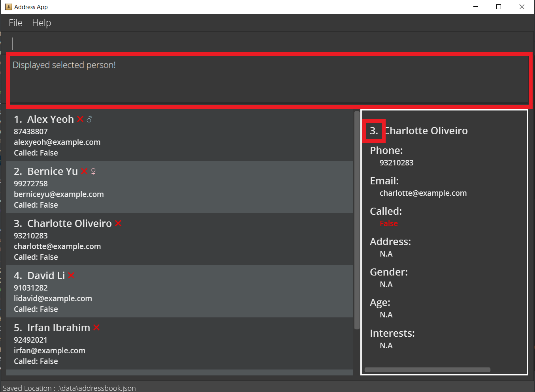Screen dimensions: 535x392
Task: Maximize the Address App window
Action: click(x=499, y=7)
